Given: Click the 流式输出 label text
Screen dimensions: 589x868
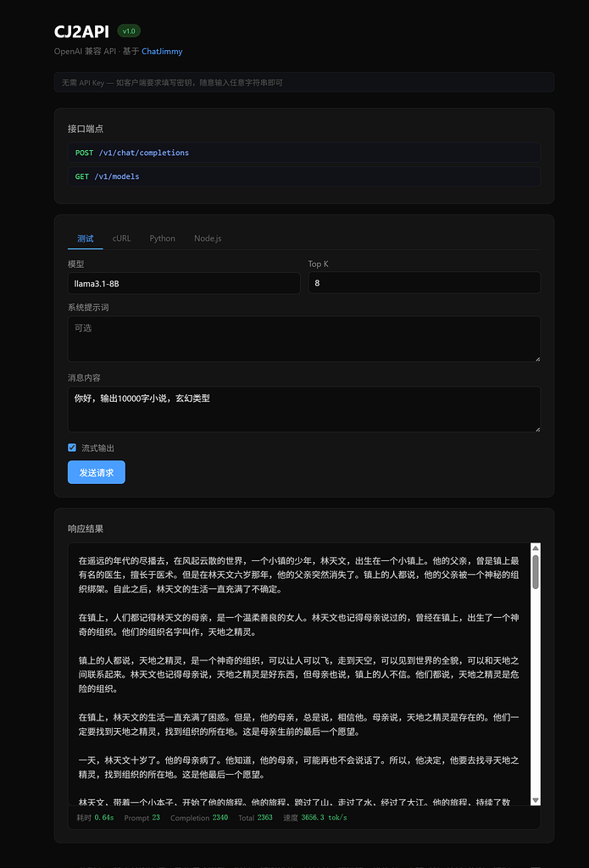Looking at the screenshot, I should (x=98, y=448).
